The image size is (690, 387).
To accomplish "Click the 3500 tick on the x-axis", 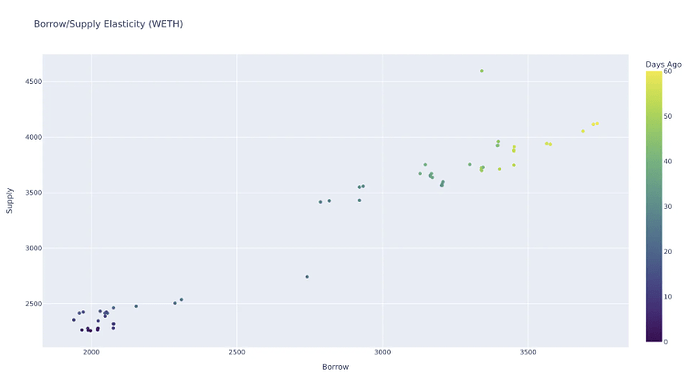I will pos(528,352).
